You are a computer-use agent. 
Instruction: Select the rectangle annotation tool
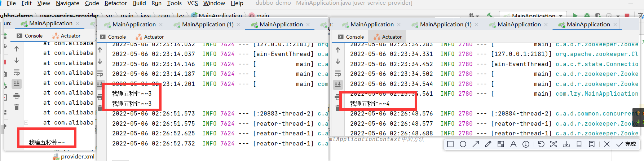450,144
